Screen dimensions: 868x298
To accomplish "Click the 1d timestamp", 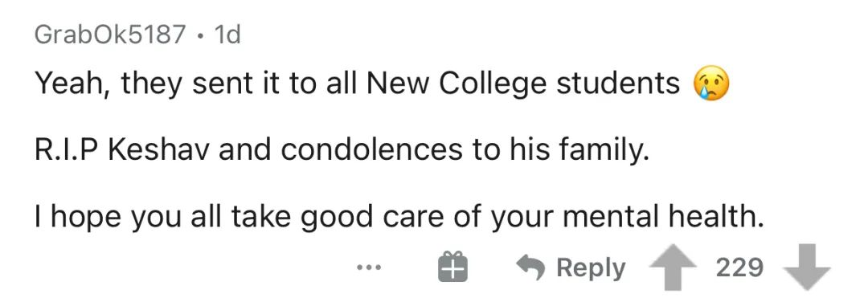I will pyautogui.click(x=227, y=35).
